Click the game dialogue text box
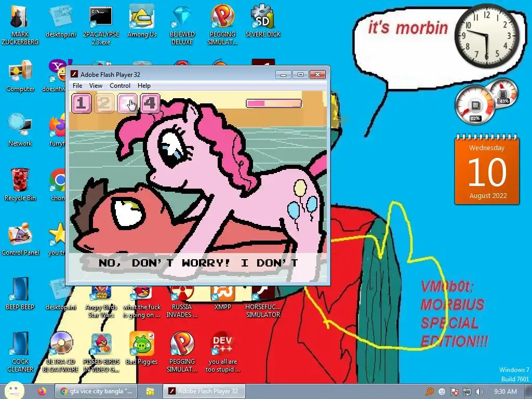This screenshot has width=532, height=399. coord(198,267)
